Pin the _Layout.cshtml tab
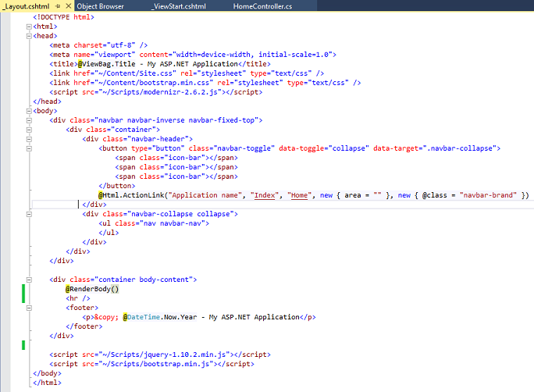Viewport: 534px width, 392px height. pyautogui.click(x=58, y=6)
